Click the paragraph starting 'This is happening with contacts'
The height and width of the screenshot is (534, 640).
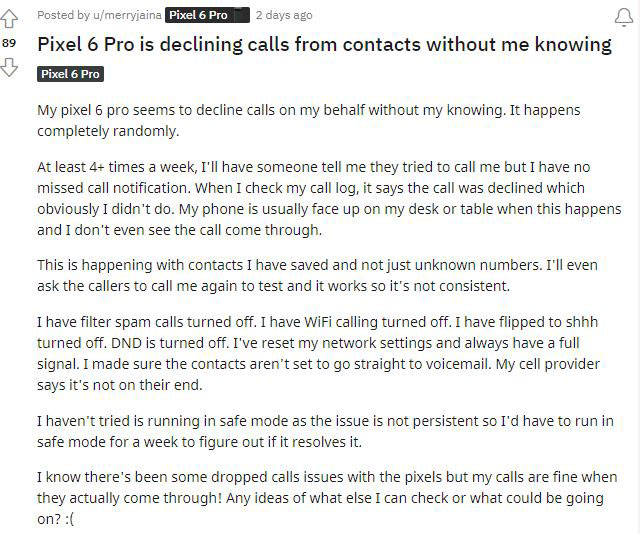pos(317,276)
